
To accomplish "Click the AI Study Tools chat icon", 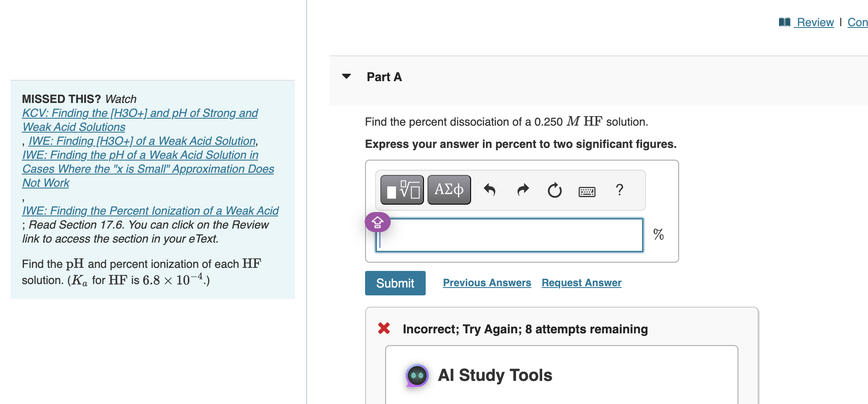I will pyautogui.click(x=417, y=374).
